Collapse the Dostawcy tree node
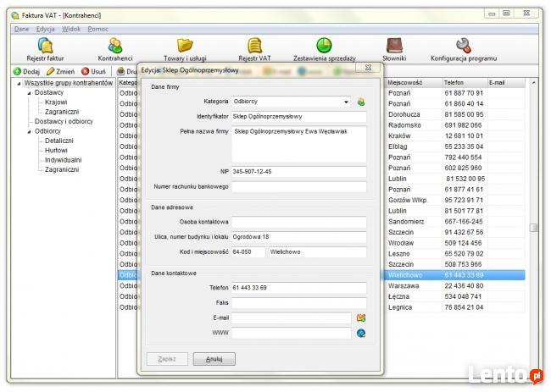 pos(27,92)
